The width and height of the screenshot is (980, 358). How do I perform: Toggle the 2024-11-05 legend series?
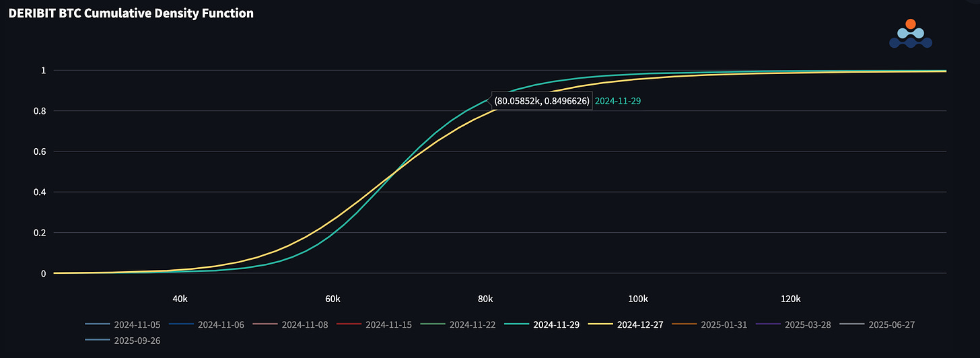pyautogui.click(x=123, y=324)
